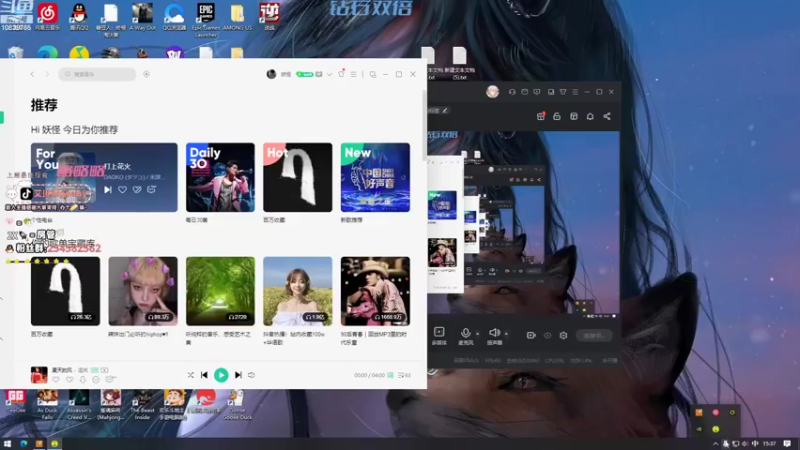The image size is (800, 450).
Task: Toggle the lock icon in streaming window
Action: [557, 116]
